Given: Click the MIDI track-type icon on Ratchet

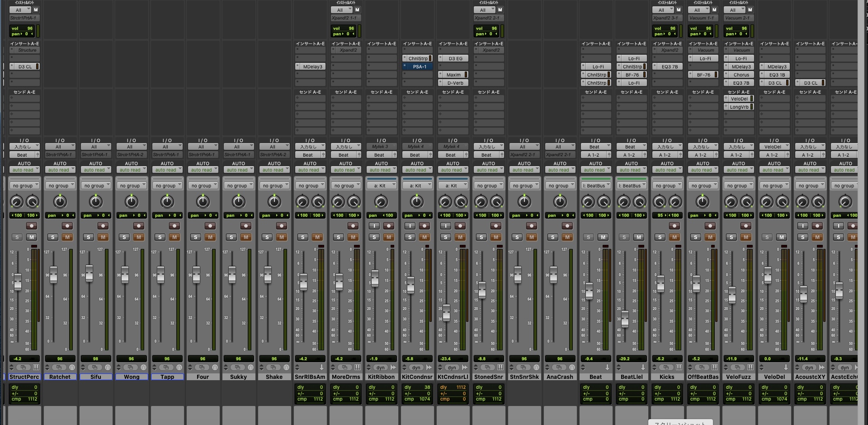Looking at the screenshot, I should [72, 368].
